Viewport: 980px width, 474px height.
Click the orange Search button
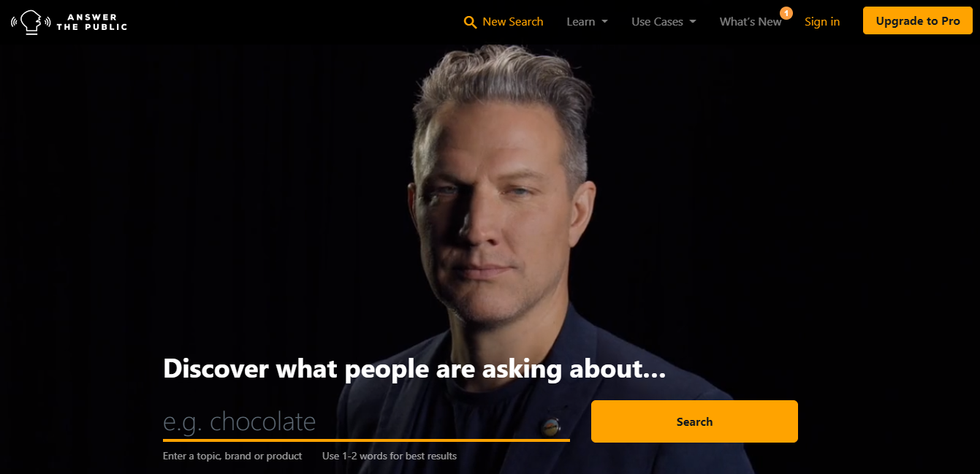coord(694,421)
